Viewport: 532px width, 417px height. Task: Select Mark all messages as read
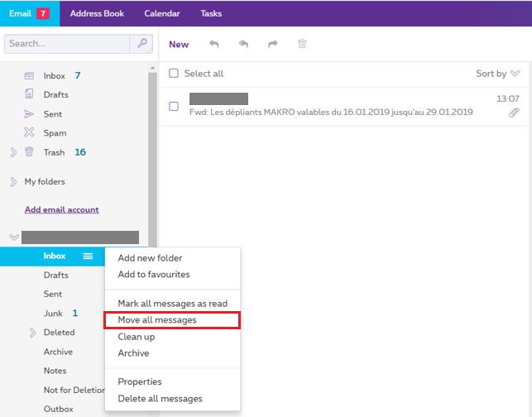click(x=172, y=304)
